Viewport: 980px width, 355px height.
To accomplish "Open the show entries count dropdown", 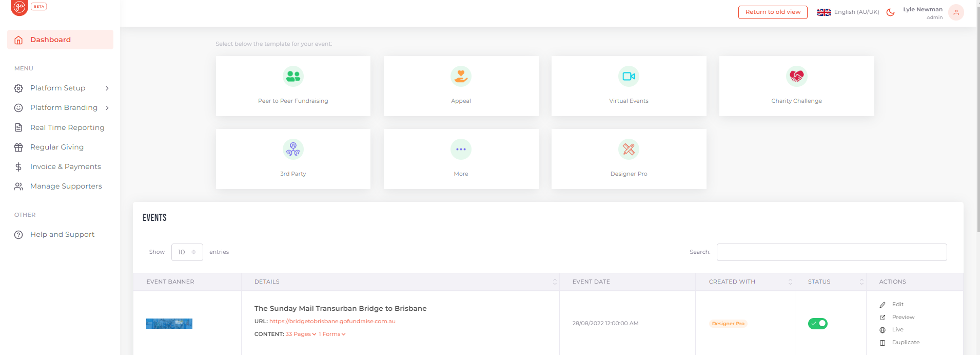I will pos(187,252).
